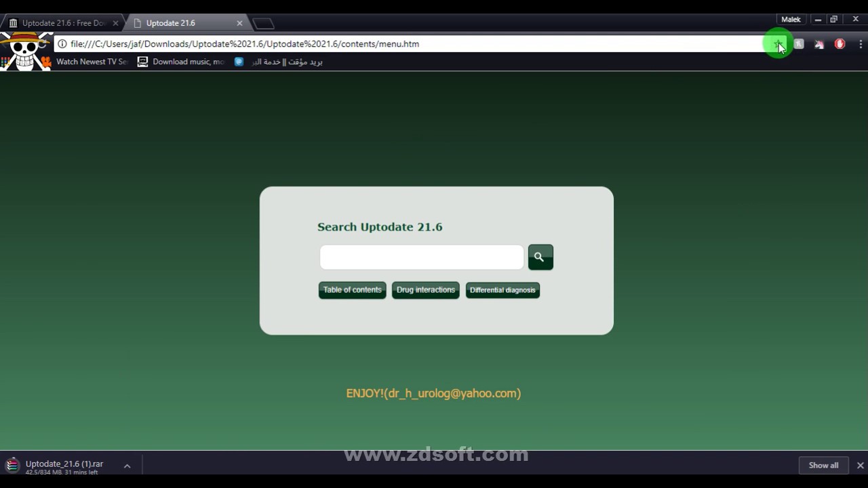
Task: Open the Arabic temporary mail bookmark
Action: (x=279, y=62)
